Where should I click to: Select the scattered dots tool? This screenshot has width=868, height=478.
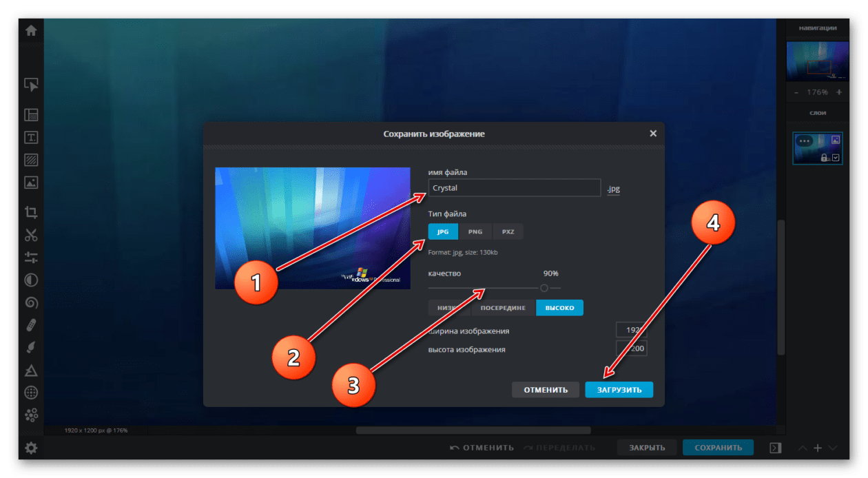(x=31, y=415)
